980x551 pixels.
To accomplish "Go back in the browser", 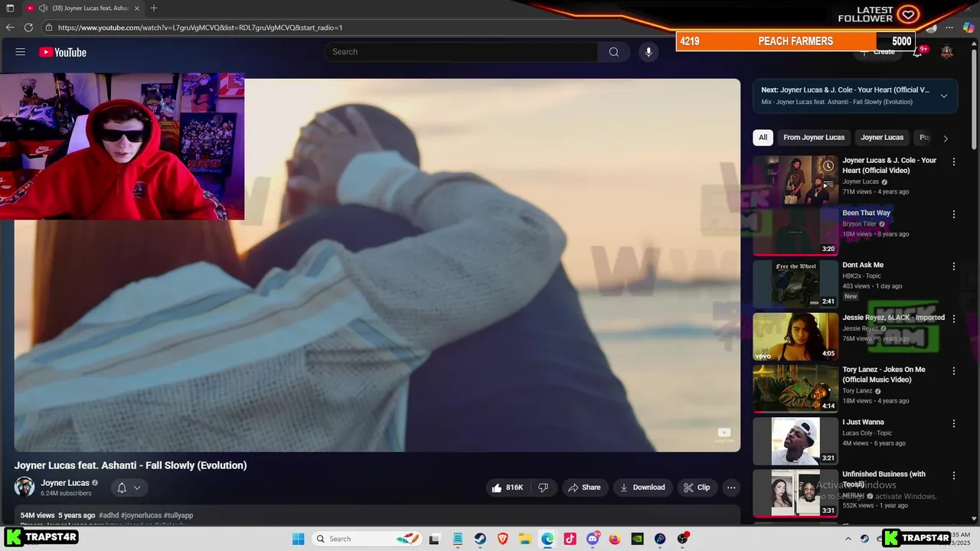I will [10, 28].
